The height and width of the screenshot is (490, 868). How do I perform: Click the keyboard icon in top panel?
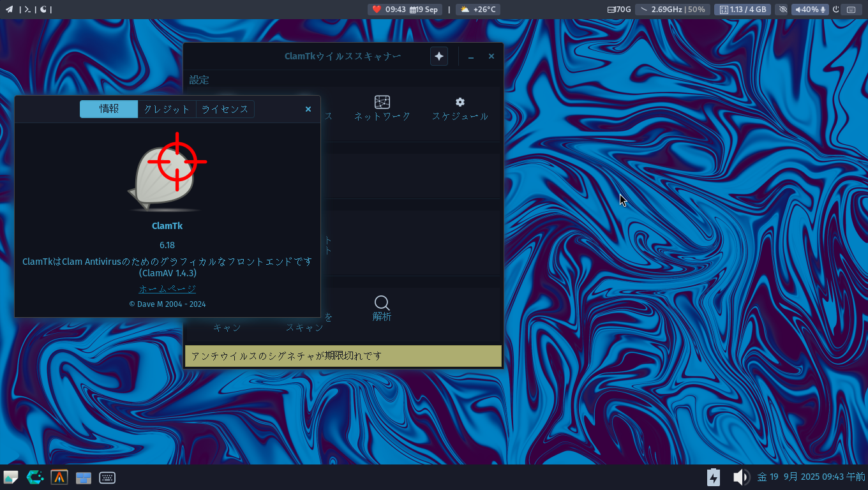tap(851, 10)
